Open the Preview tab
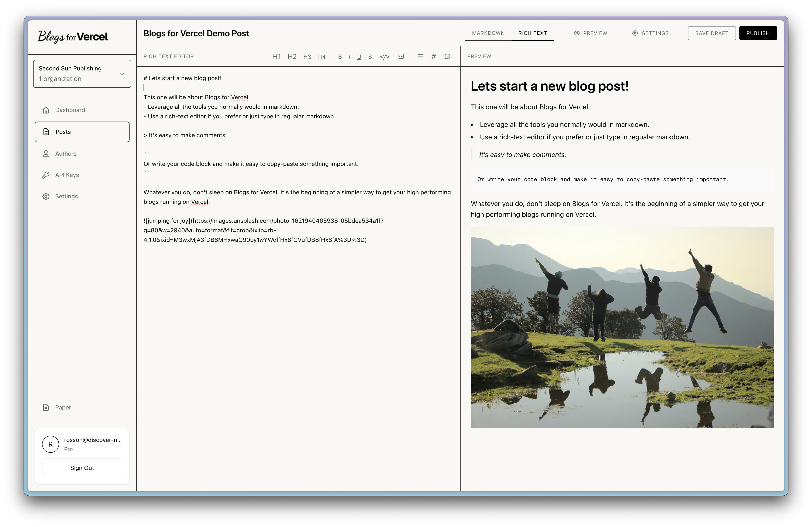Image resolution: width=812 pixels, height=527 pixels. 591,33
